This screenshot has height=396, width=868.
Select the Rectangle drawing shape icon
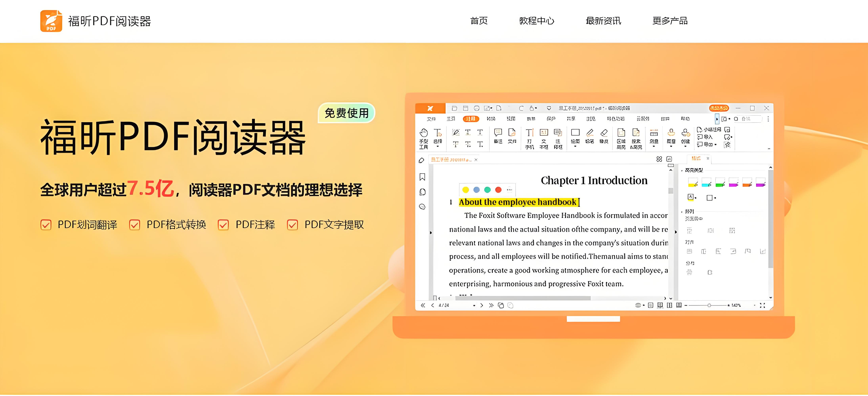tap(575, 132)
